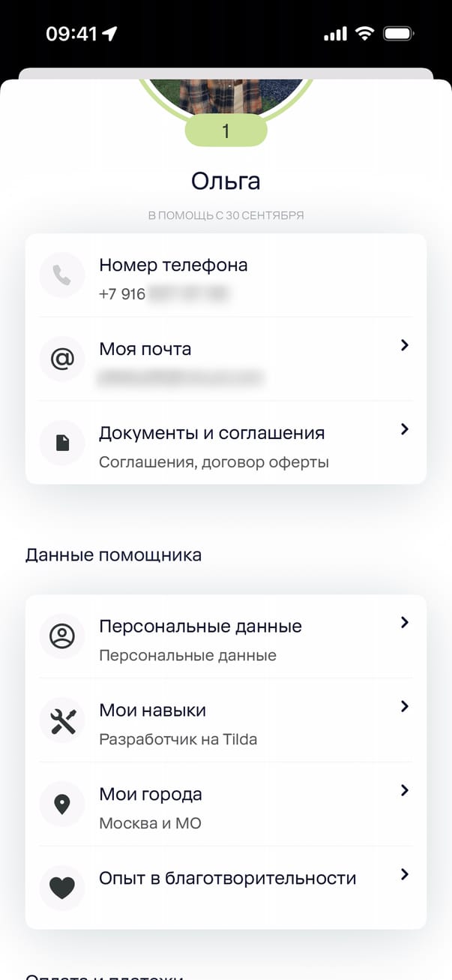Select the Номер телефона row label

pyautogui.click(x=173, y=265)
